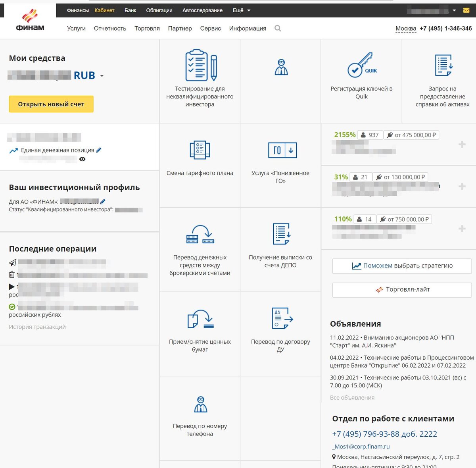Open Облигации in top bar
This screenshot has width=476, height=468.
click(159, 10)
